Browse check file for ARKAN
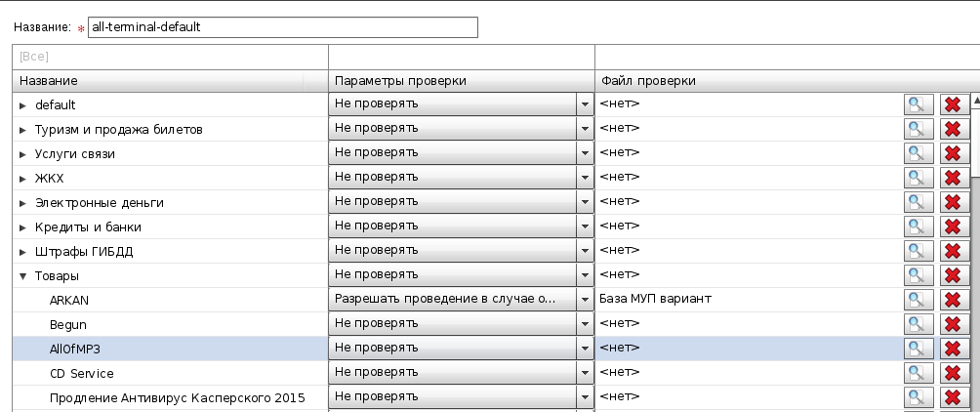 919,300
